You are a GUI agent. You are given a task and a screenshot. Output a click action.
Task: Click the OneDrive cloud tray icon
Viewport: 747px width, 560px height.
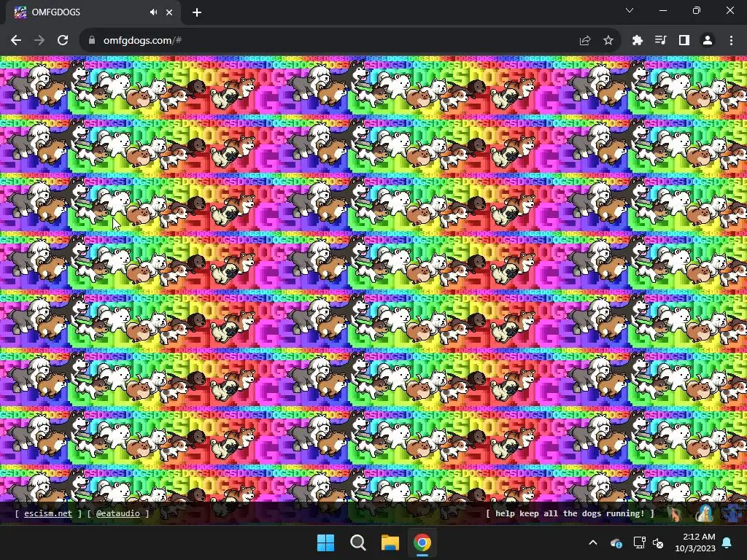[616, 542]
